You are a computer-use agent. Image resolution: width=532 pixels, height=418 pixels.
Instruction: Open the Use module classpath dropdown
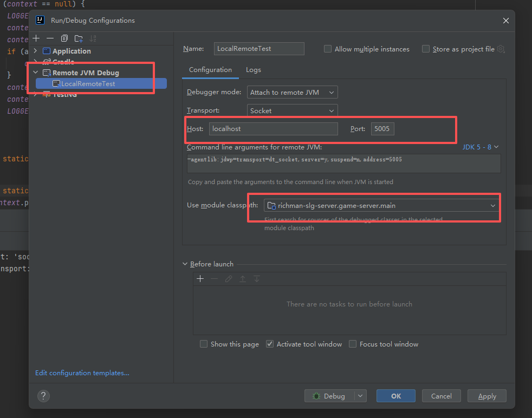[381, 205]
